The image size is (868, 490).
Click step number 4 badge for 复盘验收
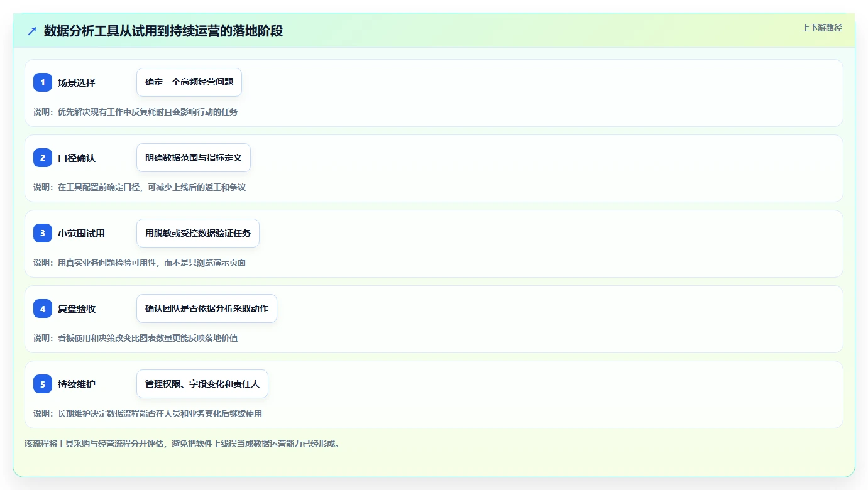click(43, 308)
